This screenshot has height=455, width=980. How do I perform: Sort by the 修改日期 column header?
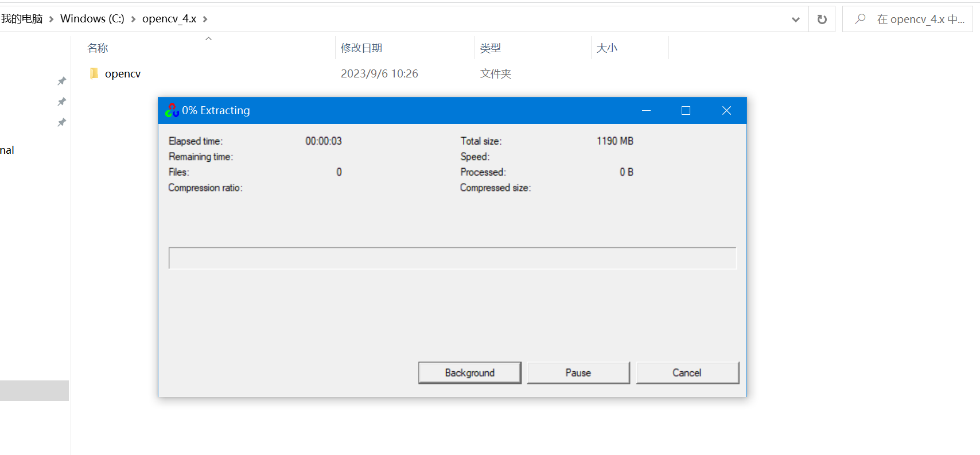361,48
